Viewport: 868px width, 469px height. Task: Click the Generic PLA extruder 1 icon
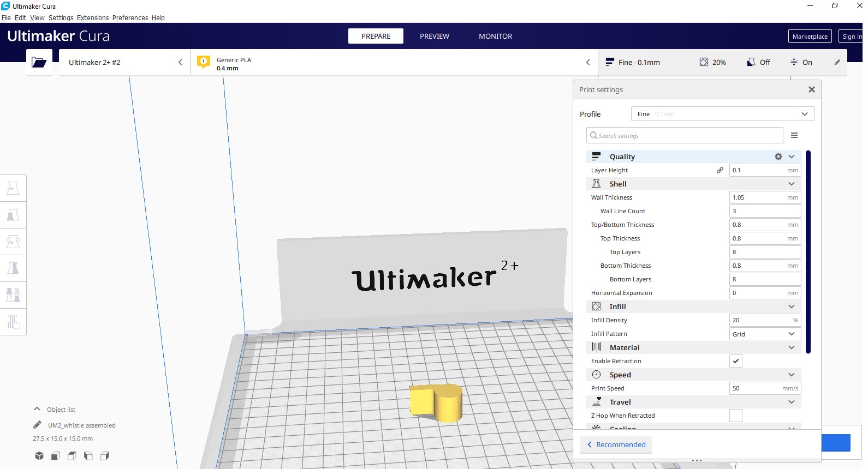tap(204, 62)
